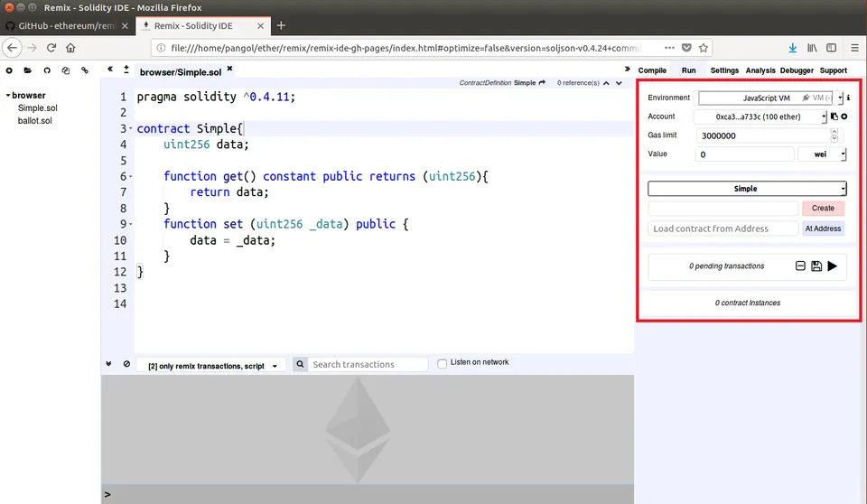Screen dimensions: 867x504
Task: Switch to the Support tab
Action: click(x=834, y=70)
